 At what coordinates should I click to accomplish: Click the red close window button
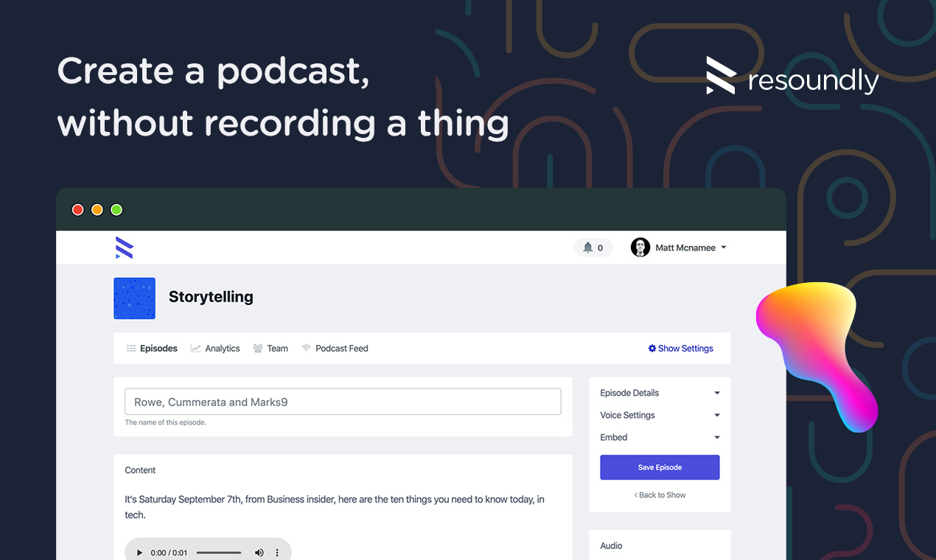(77, 210)
